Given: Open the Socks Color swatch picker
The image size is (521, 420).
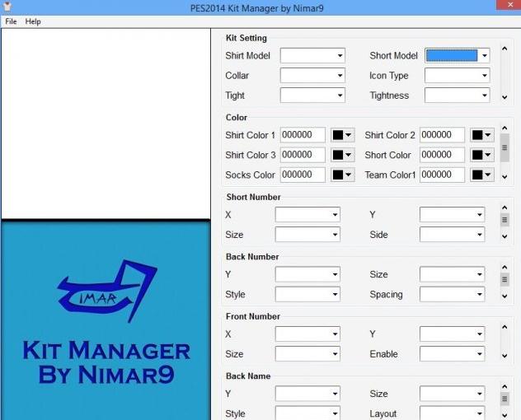Looking at the screenshot, I should point(343,175).
